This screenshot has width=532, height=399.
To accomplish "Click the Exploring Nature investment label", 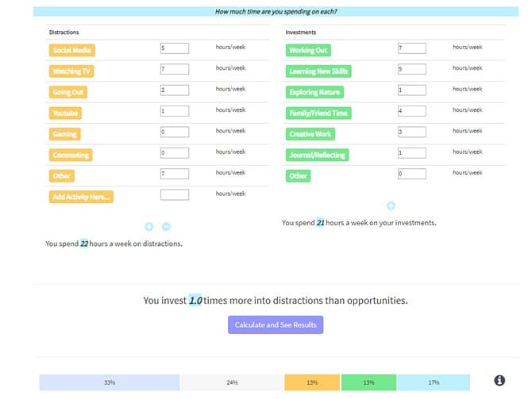I will (315, 92).
